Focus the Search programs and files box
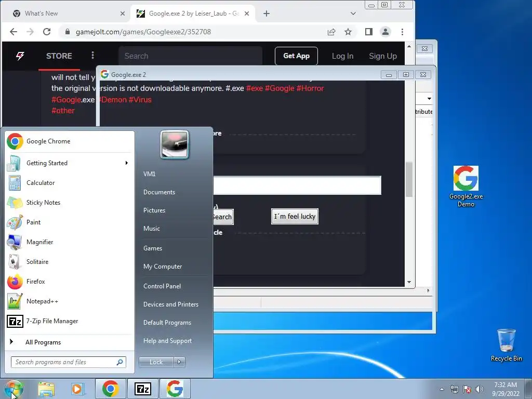 coord(68,362)
